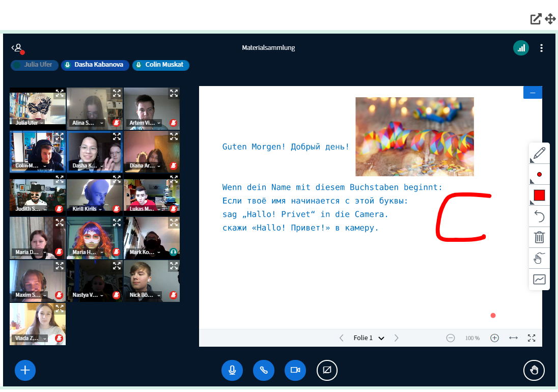The image size is (558, 392).
Task: Open the Alina S... webcam dropdown
Action: tap(88, 123)
